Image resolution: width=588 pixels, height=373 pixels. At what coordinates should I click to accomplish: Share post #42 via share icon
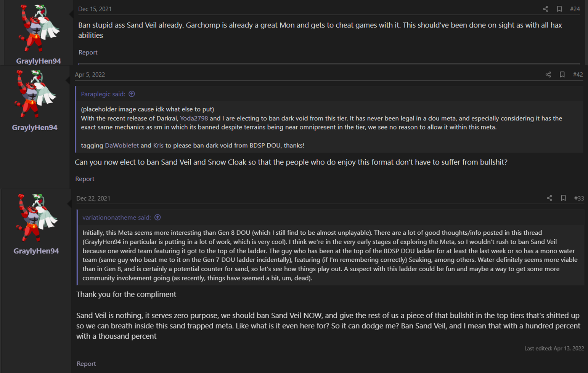(x=548, y=75)
